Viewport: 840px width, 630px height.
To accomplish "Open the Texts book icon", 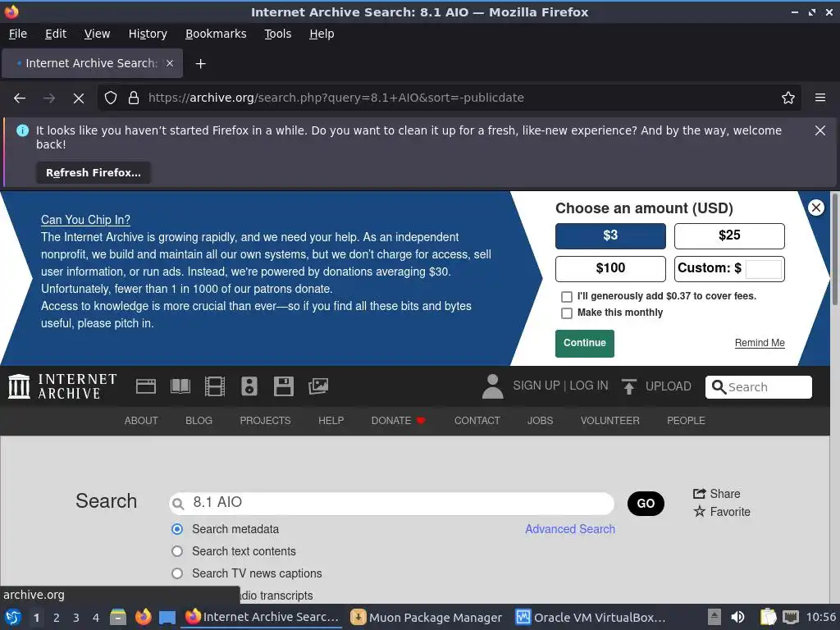I will [180, 386].
